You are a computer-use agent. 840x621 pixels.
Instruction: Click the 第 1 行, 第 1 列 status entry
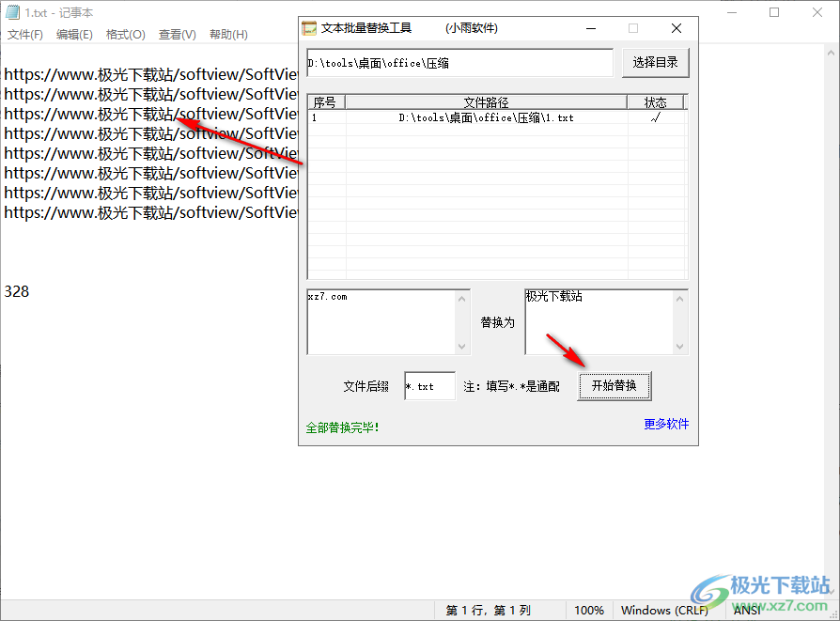(488, 611)
